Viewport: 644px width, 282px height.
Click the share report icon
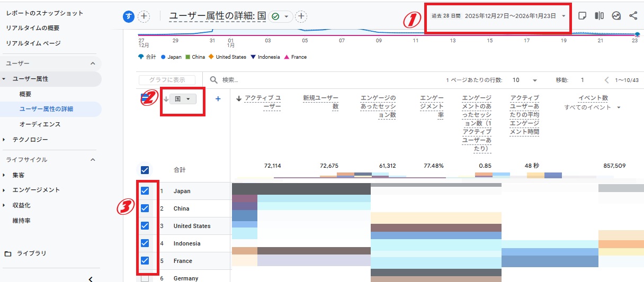tap(633, 16)
